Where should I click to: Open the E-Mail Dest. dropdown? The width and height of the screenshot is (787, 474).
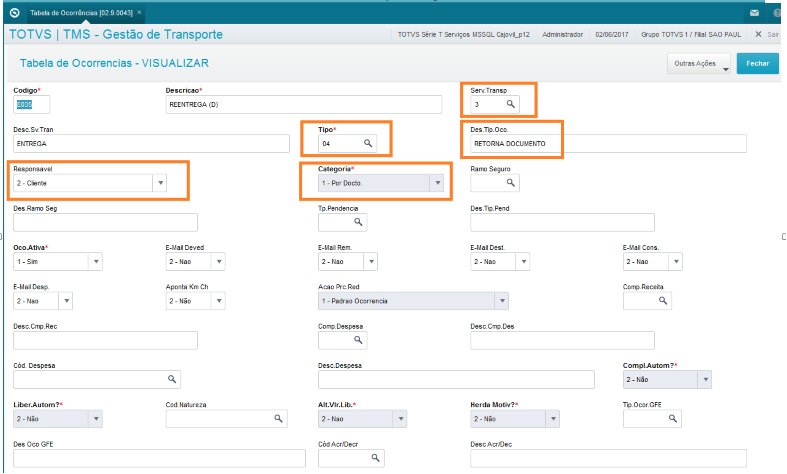click(524, 262)
